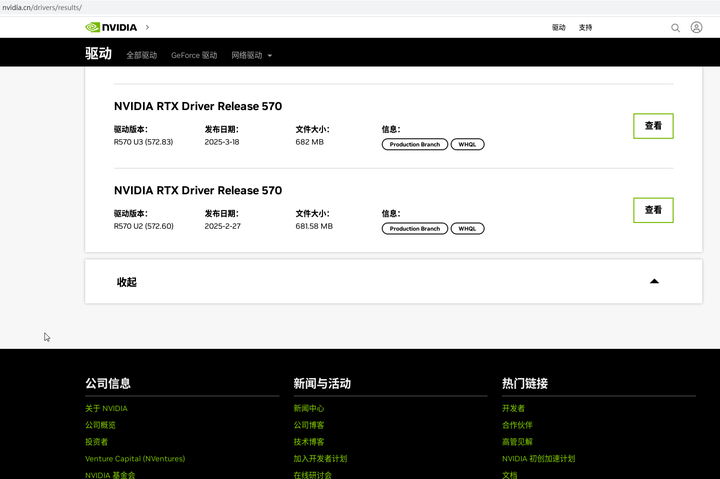
Task: Click the 682 MB file size
Action: pyautogui.click(x=309, y=142)
